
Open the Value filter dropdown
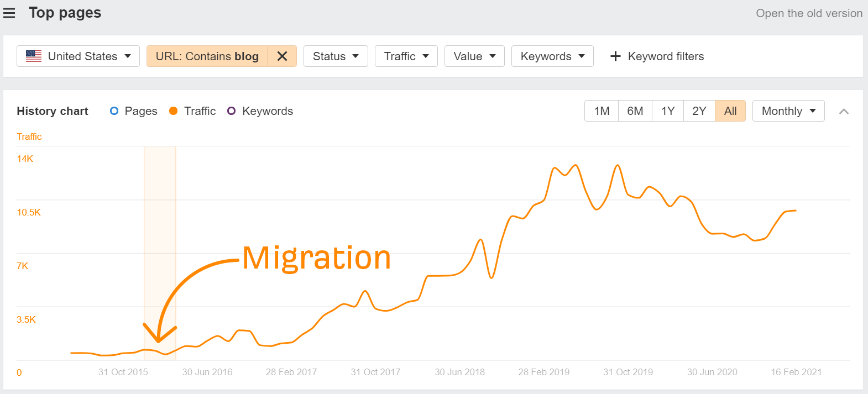coord(474,56)
